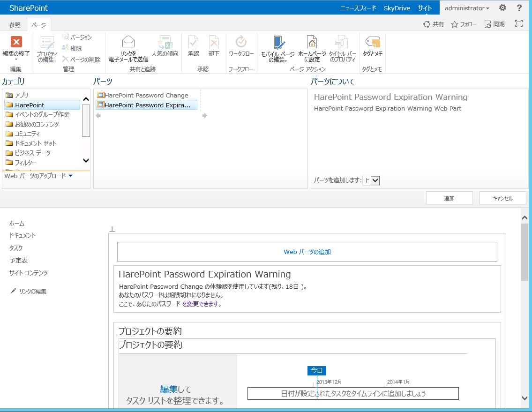This screenshot has height=412, width=532.
Task: Open SkyDrive in top navigation
Action: coord(397,8)
